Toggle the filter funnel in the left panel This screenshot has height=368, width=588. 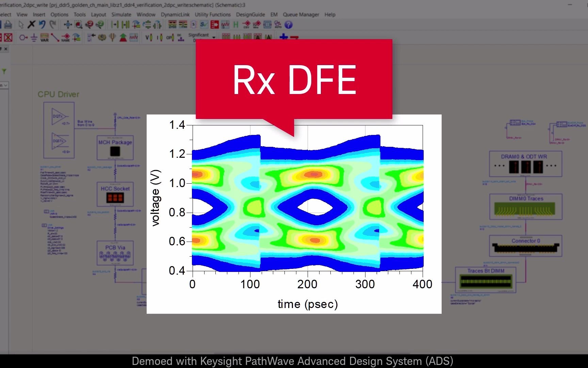[4, 71]
